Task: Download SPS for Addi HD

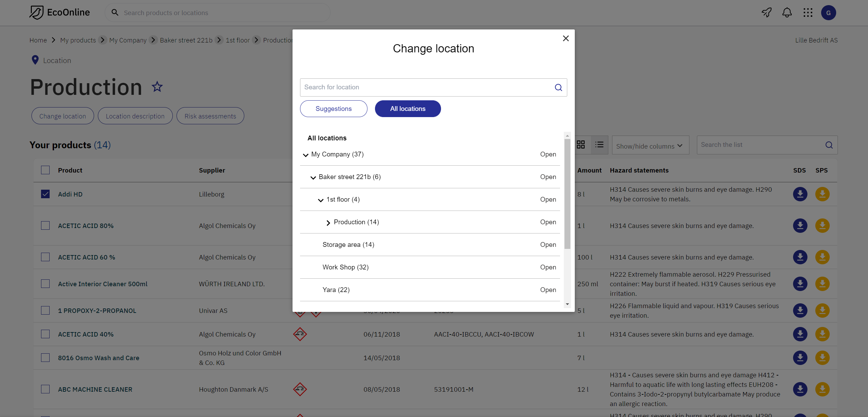Action: [x=822, y=194]
